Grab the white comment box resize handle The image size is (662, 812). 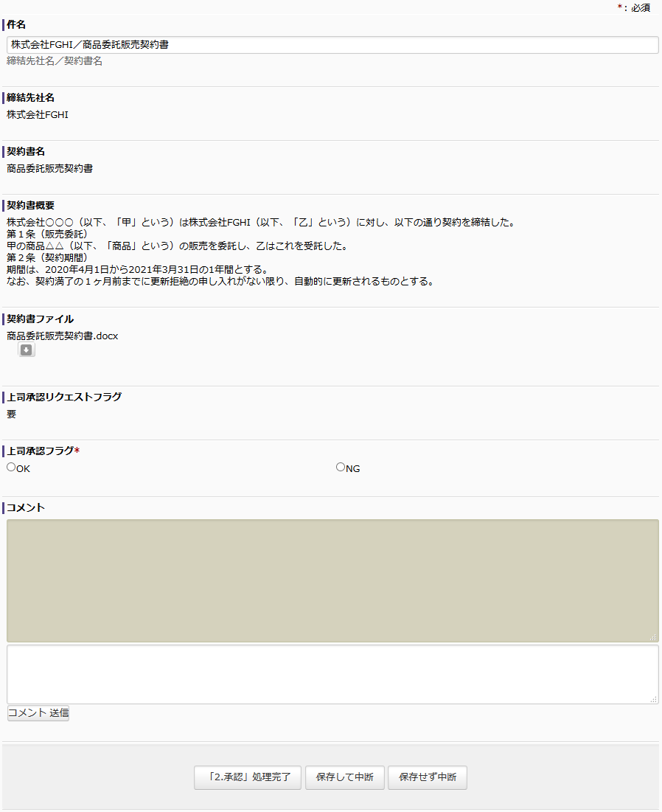(x=653, y=699)
